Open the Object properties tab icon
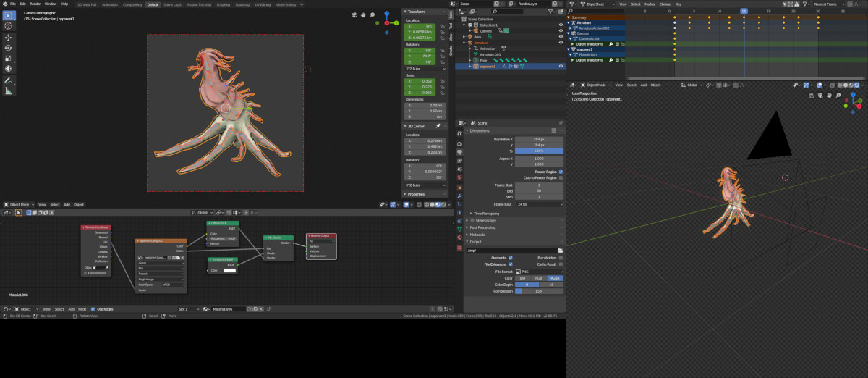 click(x=460, y=187)
